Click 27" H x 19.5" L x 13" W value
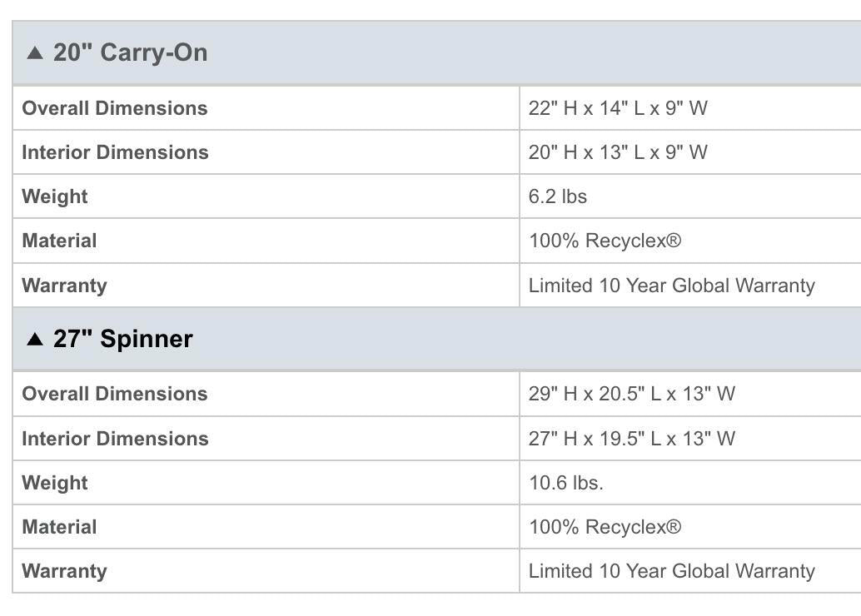Screen dimensions: 861x616 pyautogui.click(x=631, y=439)
